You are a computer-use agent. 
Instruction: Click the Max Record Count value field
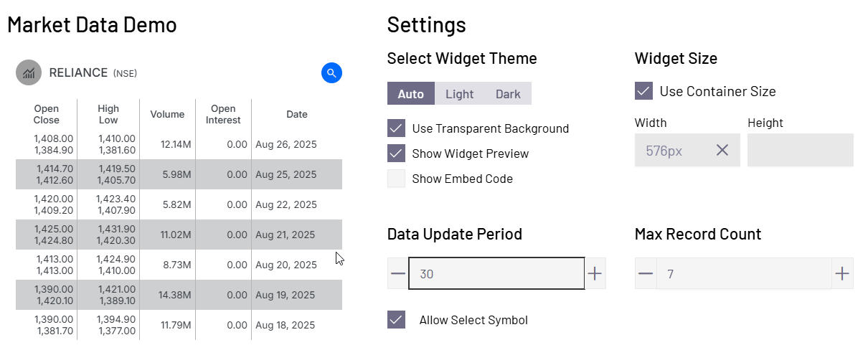tap(744, 273)
